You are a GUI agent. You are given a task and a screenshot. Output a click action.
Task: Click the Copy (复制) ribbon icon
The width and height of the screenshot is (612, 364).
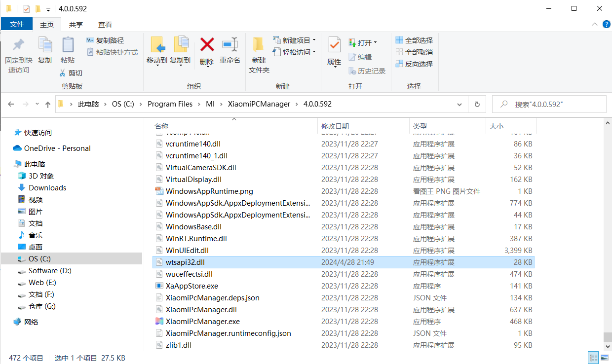[x=45, y=45]
